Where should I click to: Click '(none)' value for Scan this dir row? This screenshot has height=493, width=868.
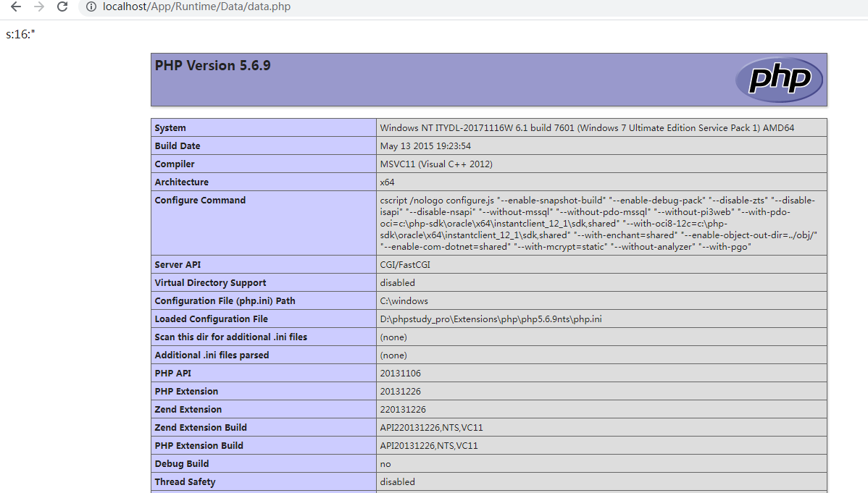point(393,337)
